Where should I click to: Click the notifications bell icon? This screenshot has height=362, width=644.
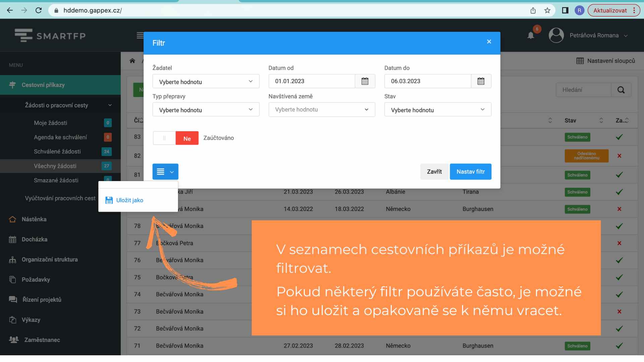531,36
